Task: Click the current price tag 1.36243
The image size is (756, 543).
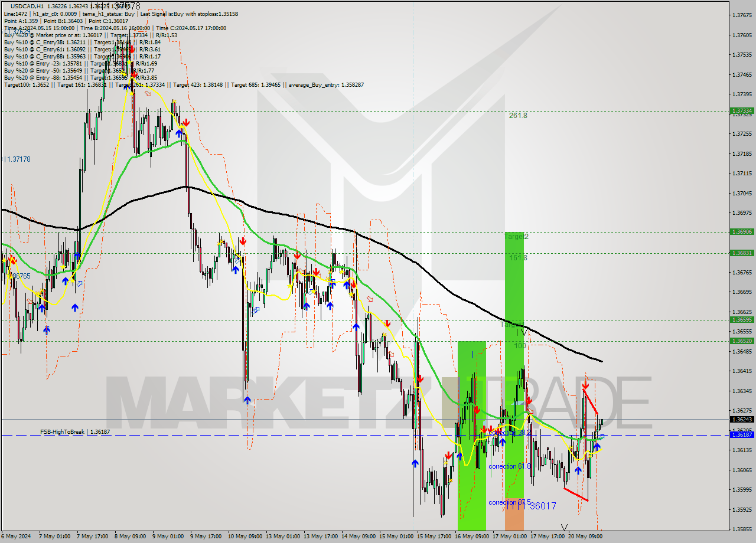Action: point(742,419)
